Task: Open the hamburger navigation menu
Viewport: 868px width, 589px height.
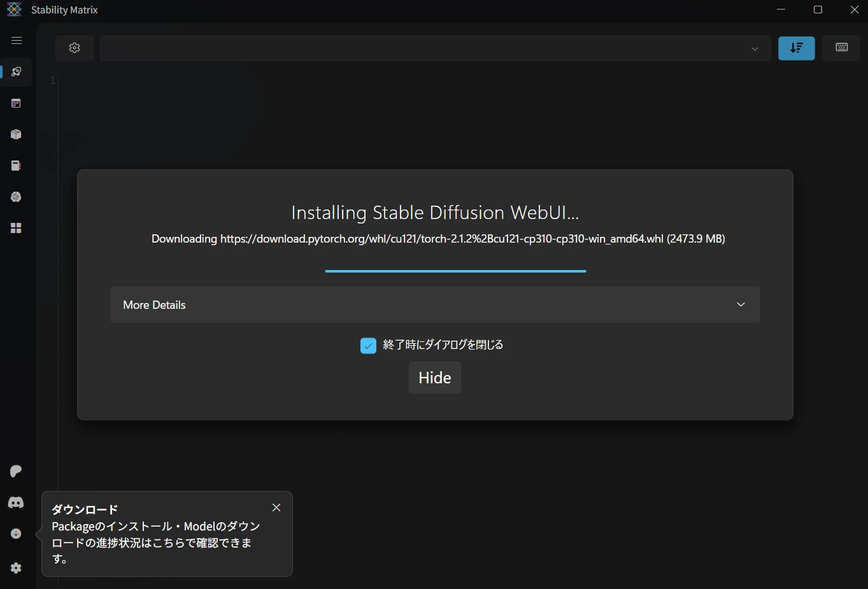Action: point(17,41)
